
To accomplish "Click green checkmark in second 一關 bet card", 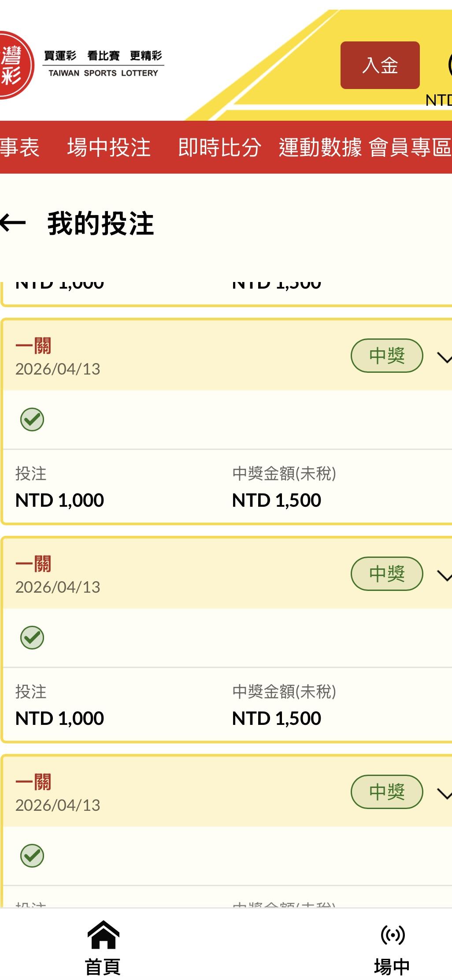I will pos(32,637).
